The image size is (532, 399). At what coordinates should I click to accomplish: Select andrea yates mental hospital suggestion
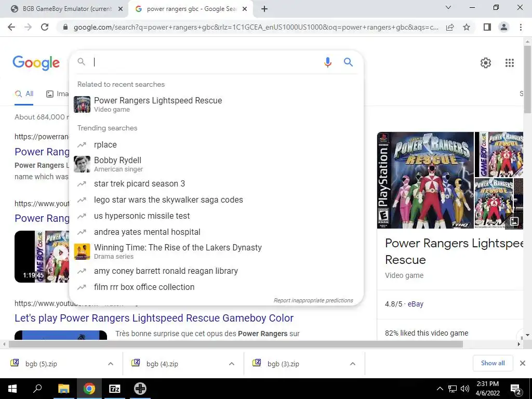[216, 232]
